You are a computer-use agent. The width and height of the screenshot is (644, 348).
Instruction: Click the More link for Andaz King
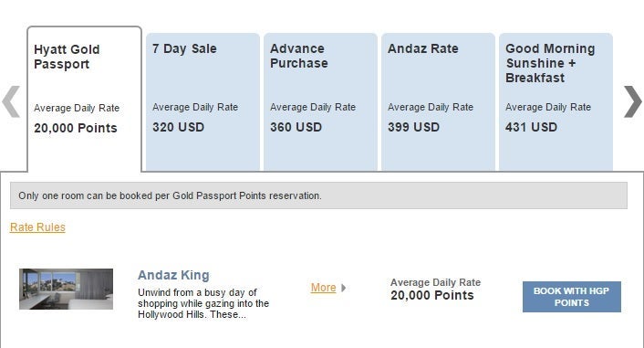tap(323, 288)
